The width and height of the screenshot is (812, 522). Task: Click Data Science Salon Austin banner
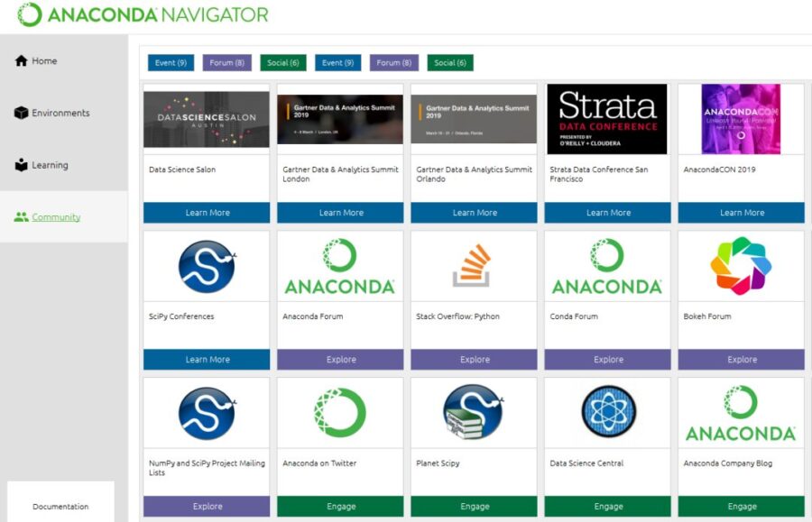click(207, 120)
